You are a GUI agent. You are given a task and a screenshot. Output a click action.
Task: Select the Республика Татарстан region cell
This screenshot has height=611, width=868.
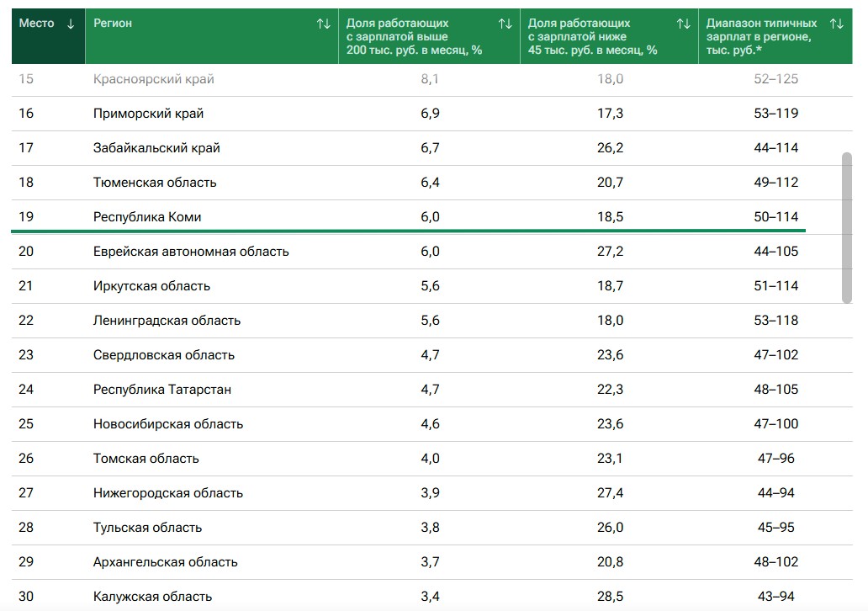click(162, 390)
